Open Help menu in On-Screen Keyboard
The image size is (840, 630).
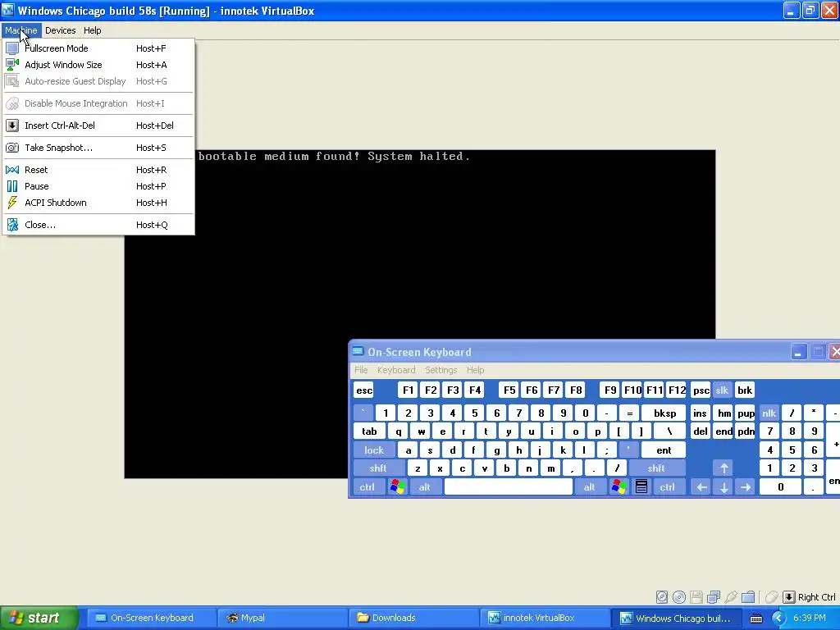coord(475,370)
